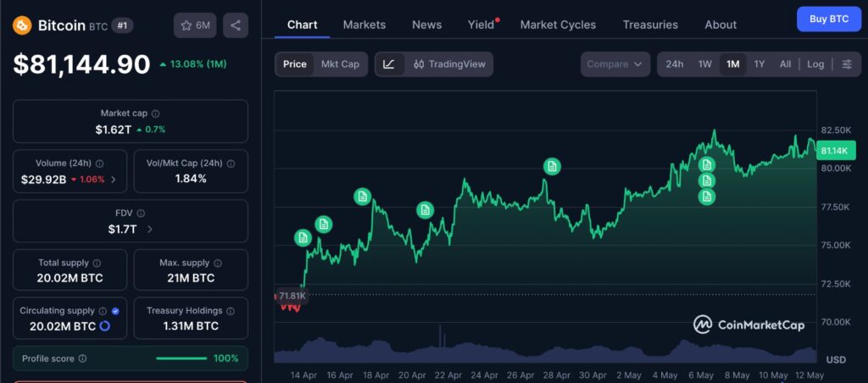Toggle chart to Mkt Cap view
Image resolution: width=868 pixels, height=383 pixels.
(x=340, y=64)
